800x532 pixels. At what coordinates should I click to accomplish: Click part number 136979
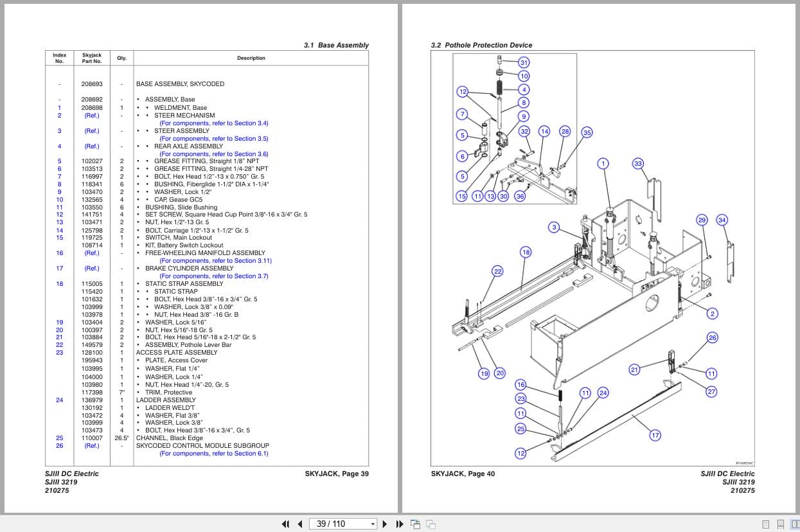point(92,400)
